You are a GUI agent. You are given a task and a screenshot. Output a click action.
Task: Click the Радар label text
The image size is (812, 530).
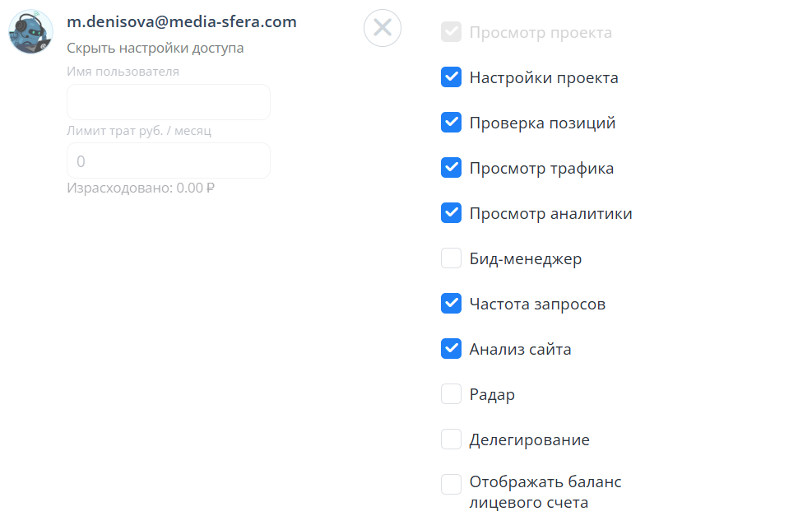pyautogui.click(x=492, y=395)
